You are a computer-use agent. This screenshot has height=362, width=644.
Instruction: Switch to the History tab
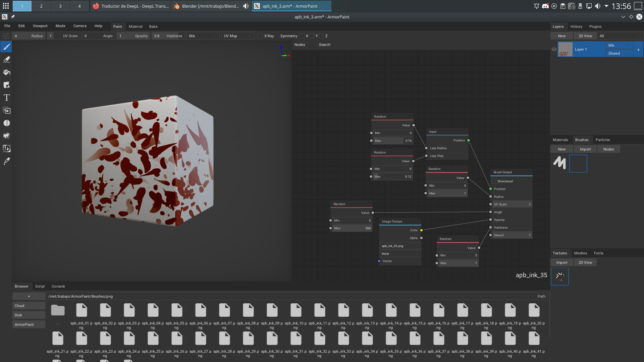(x=576, y=26)
